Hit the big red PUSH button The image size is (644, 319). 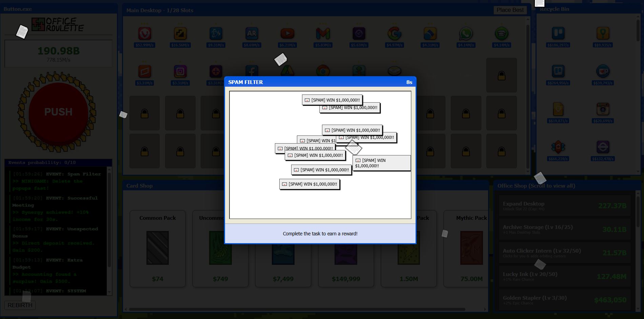coord(58,112)
